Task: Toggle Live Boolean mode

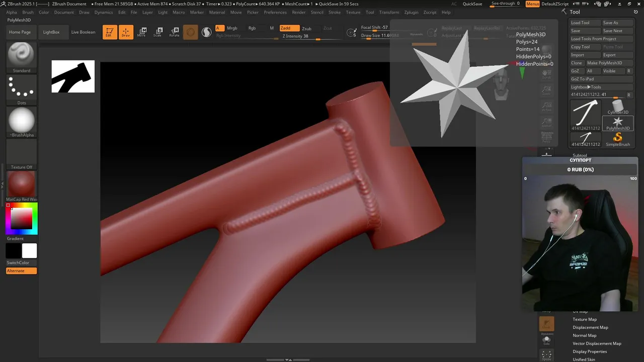Action: [83, 32]
